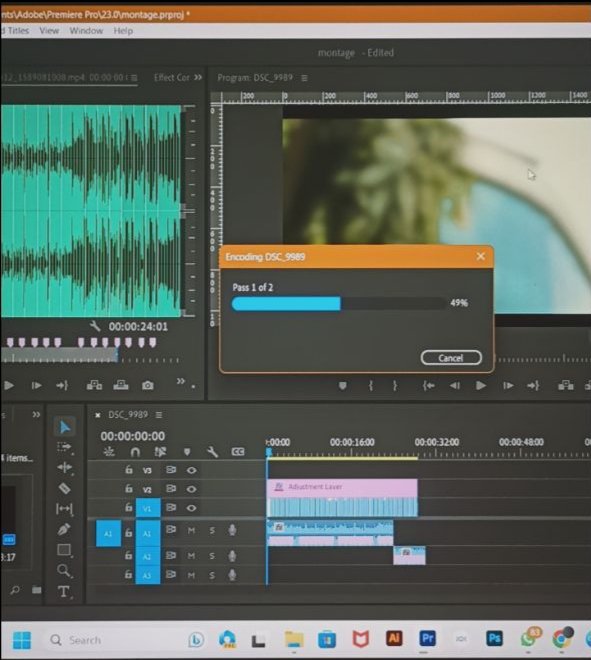Toggle V1 track targeting
Image resolution: width=591 pixels, height=660 pixels.
(x=148, y=508)
